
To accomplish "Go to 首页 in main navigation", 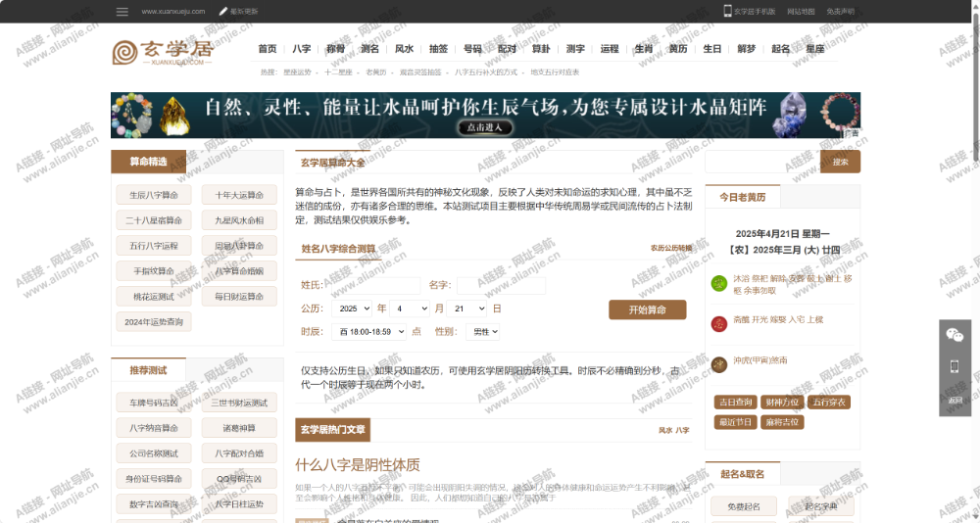I will [268, 49].
